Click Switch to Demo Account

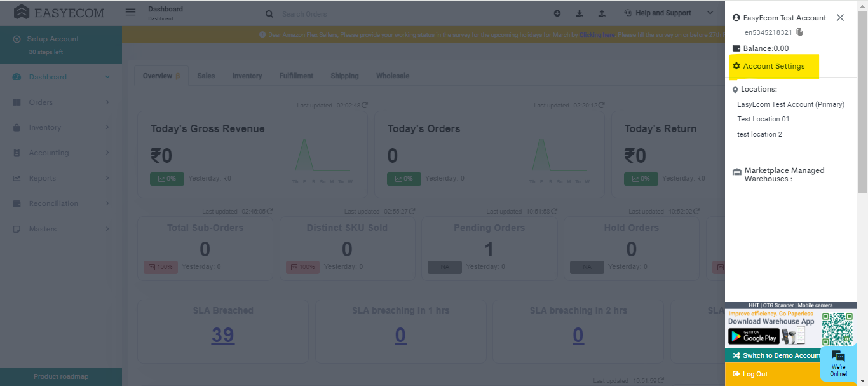pos(776,355)
